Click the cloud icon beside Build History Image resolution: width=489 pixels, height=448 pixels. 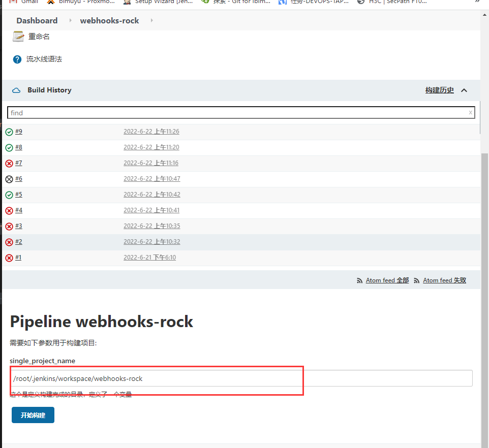coord(16,90)
